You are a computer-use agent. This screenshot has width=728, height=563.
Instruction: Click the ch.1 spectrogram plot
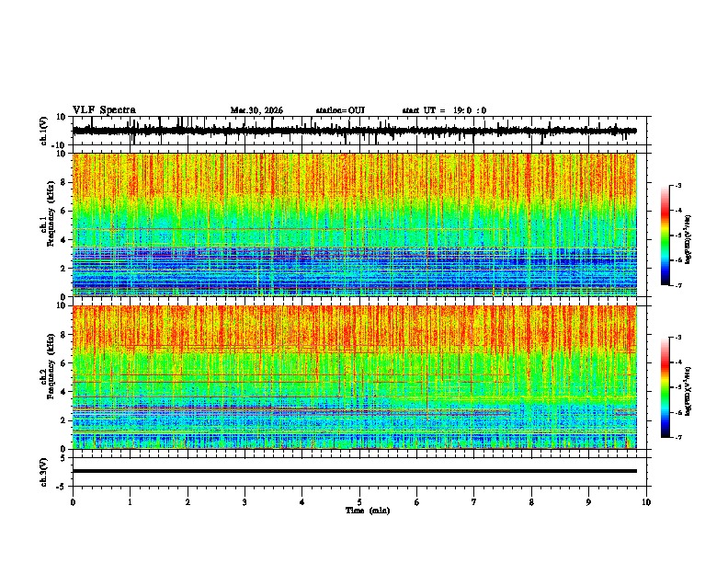click(355, 224)
